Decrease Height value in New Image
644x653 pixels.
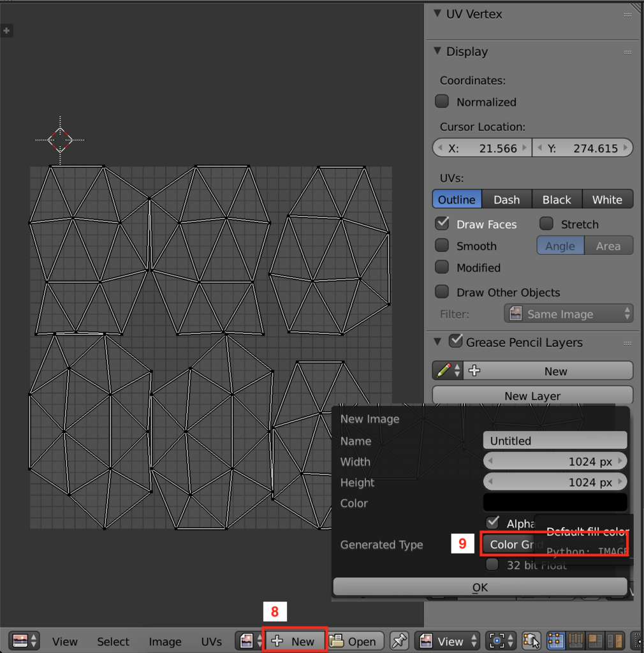point(490,482)
